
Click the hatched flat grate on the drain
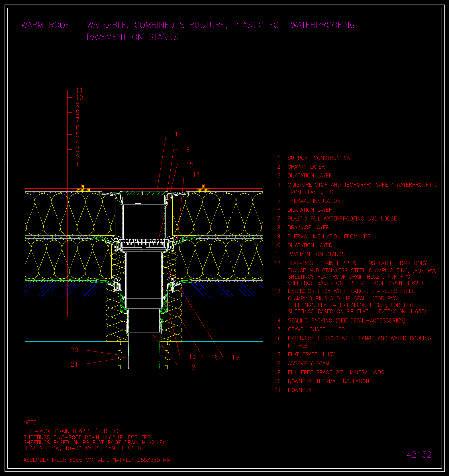(144, 193)
